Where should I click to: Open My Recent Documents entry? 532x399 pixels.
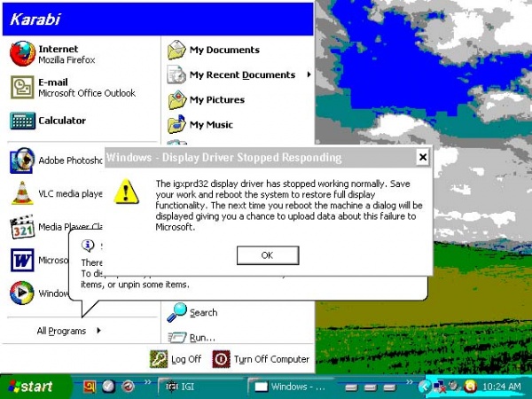[x=238, y=74]
